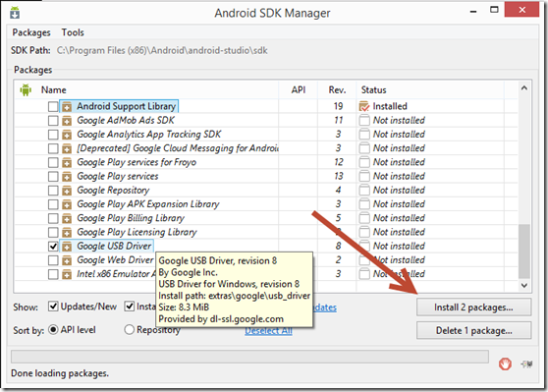Click the Google AdMob Ads SDK package icon
The image size is (548, 392).
67,120
